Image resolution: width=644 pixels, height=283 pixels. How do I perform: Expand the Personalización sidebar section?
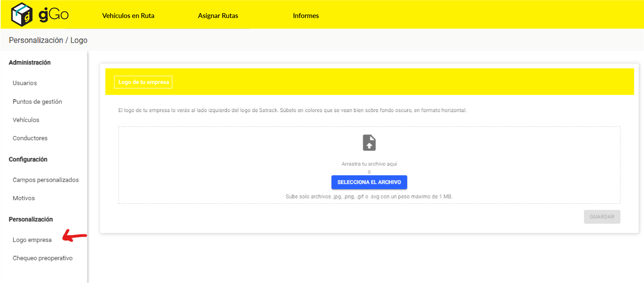(31, 219)
